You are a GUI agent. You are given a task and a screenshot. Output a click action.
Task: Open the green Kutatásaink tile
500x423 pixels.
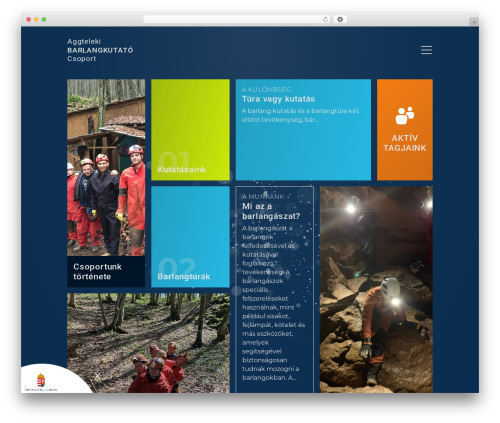coord(190,130)
